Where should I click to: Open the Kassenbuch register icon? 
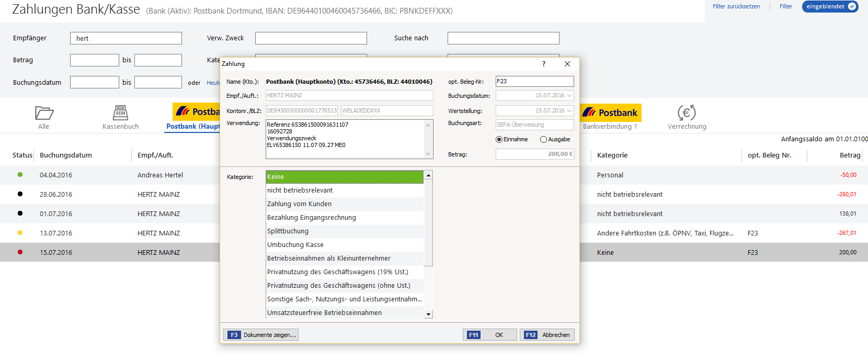tap(120, 113)
